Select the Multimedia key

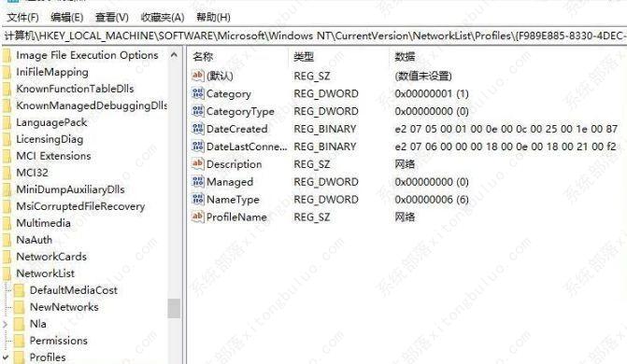43,223
